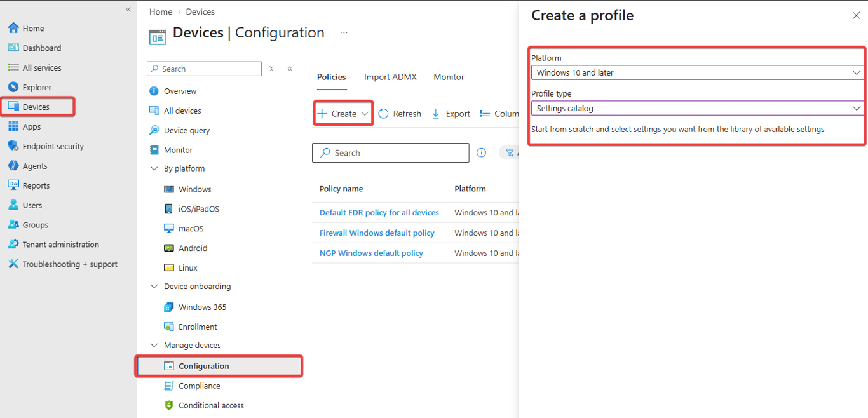
Task: Open Reports in the sidebar
Action: pos(36,185)
